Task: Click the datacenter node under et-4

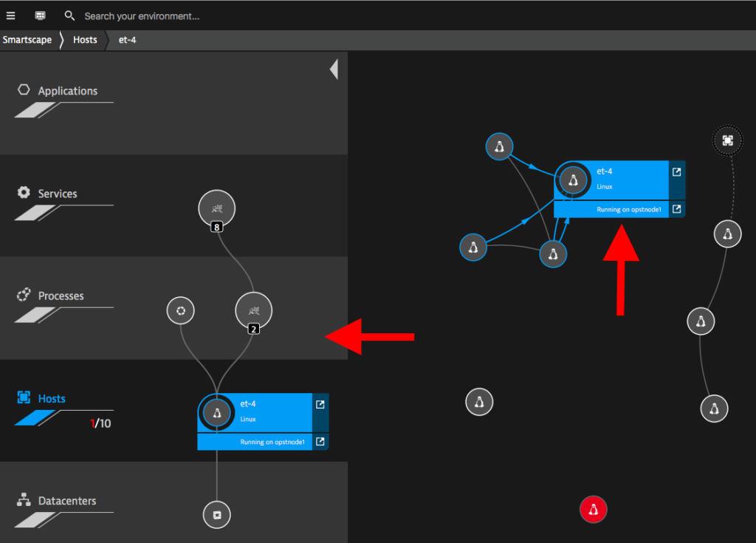Action: pos(217,515)
